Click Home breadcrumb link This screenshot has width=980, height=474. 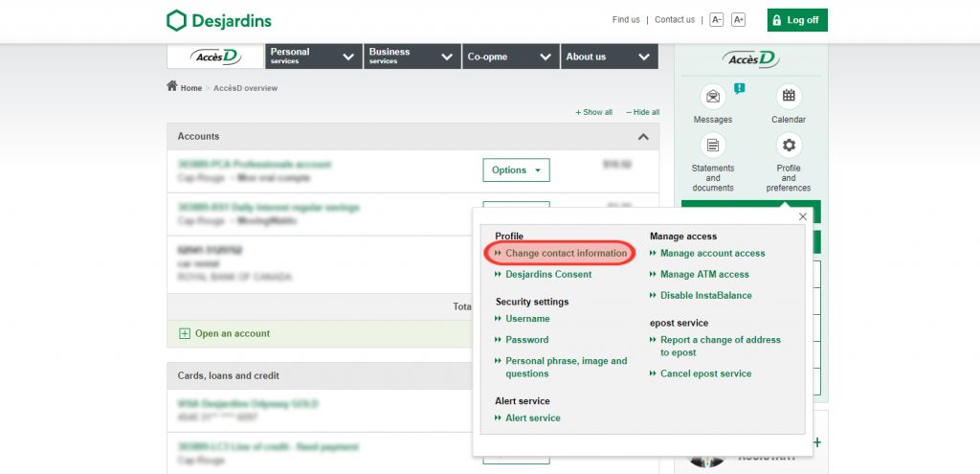pyautogui.click(x=191, y=88)
